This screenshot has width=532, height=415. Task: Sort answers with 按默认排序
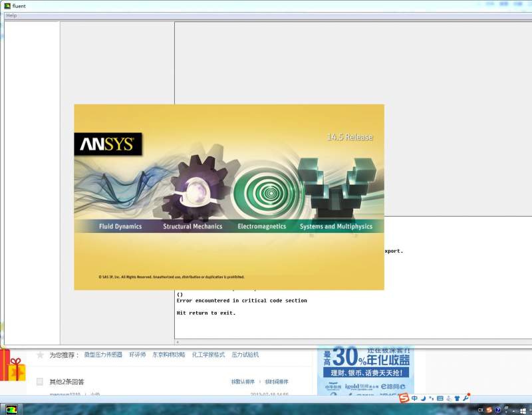(243, 382)
